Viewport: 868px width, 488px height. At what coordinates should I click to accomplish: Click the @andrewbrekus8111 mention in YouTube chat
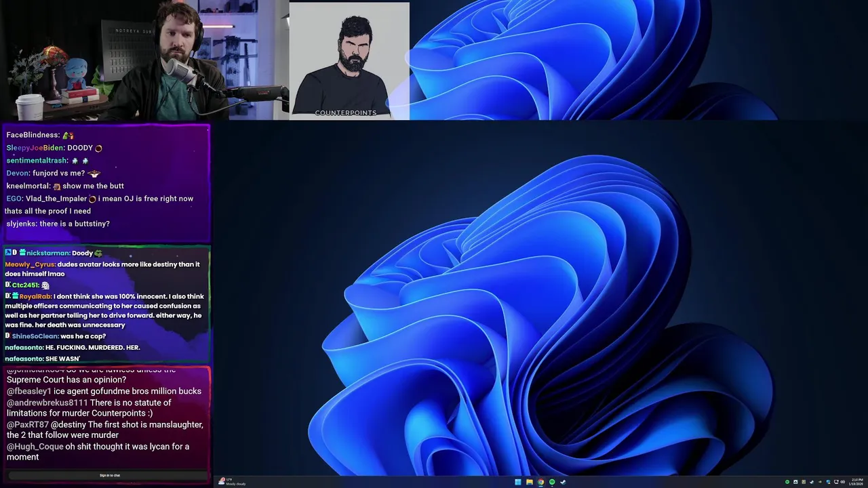click(47, 403)
